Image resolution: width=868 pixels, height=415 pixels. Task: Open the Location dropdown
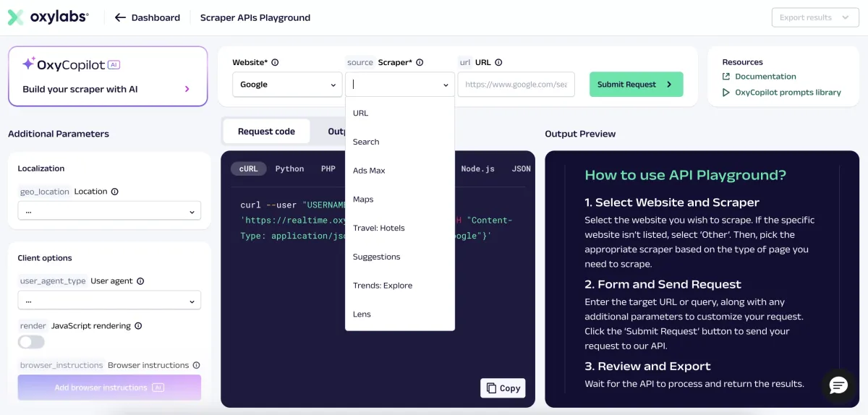109,212
